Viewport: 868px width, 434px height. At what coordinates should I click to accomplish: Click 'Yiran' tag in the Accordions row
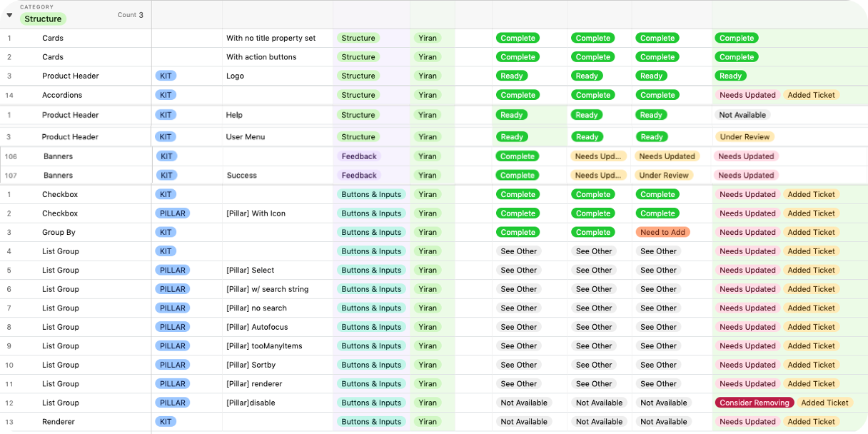428,95
